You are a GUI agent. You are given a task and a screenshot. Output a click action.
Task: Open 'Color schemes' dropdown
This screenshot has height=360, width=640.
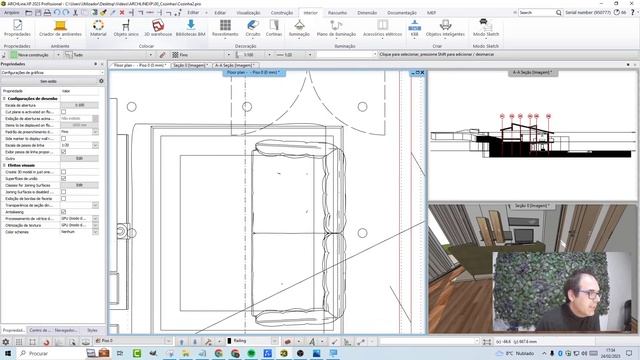pyautogui.click(x=96, y=232)
